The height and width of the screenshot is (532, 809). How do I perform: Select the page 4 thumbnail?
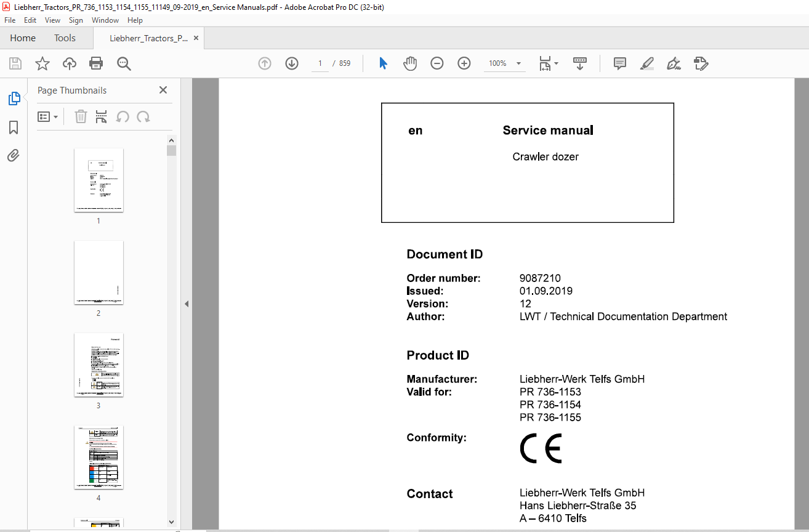point(99,457)
